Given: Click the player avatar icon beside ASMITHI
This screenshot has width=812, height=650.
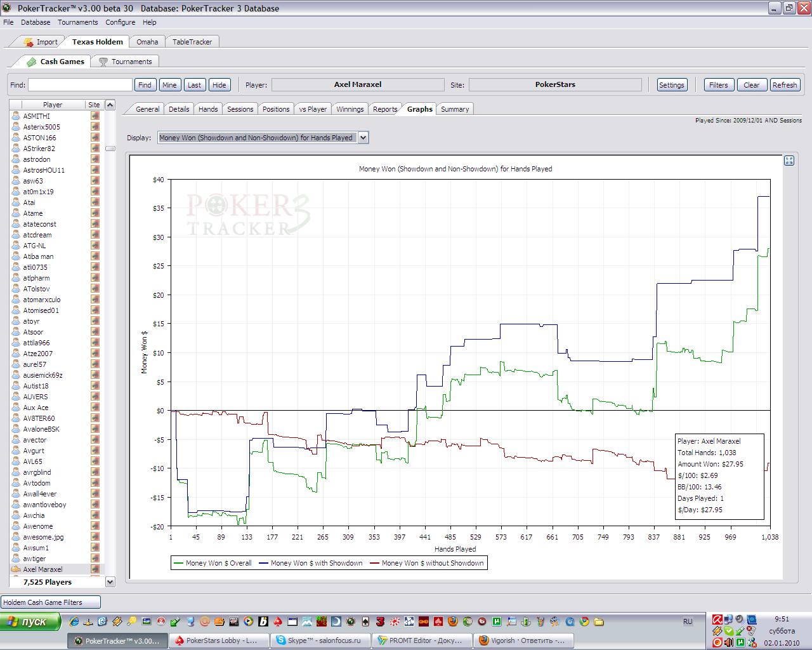Looking at the screenshot, I should [x=16, y=116].
